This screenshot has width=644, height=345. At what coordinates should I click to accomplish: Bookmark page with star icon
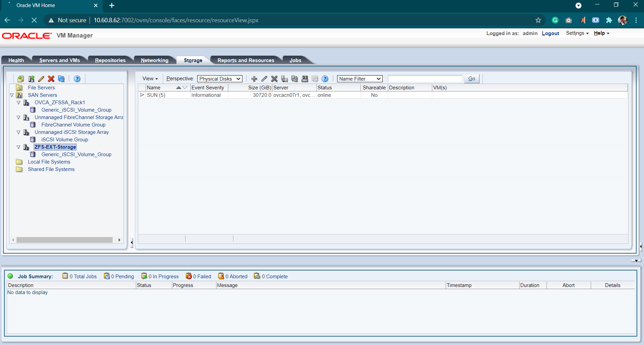(x=538, y=20)
